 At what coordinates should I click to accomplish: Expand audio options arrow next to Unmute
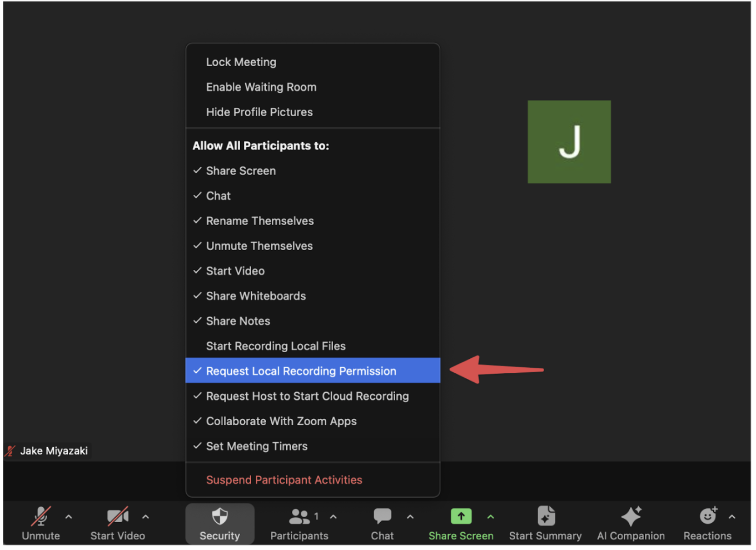click(69, 517)
